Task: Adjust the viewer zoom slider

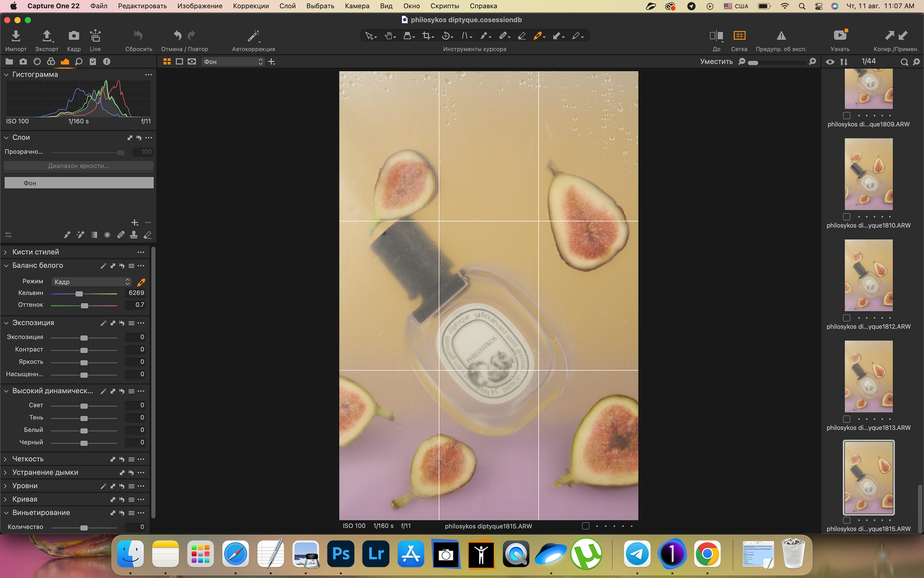Action: coord(753,63)
